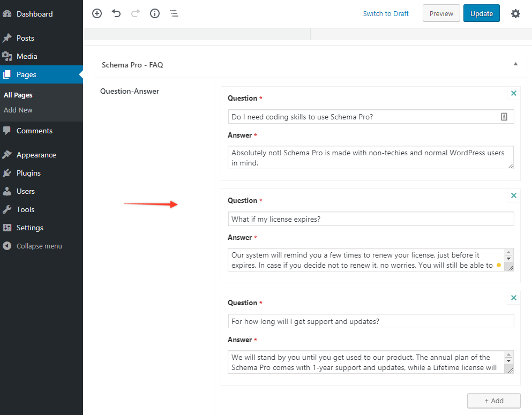
Task: Undo the last editor change
Action: (116, 13)
